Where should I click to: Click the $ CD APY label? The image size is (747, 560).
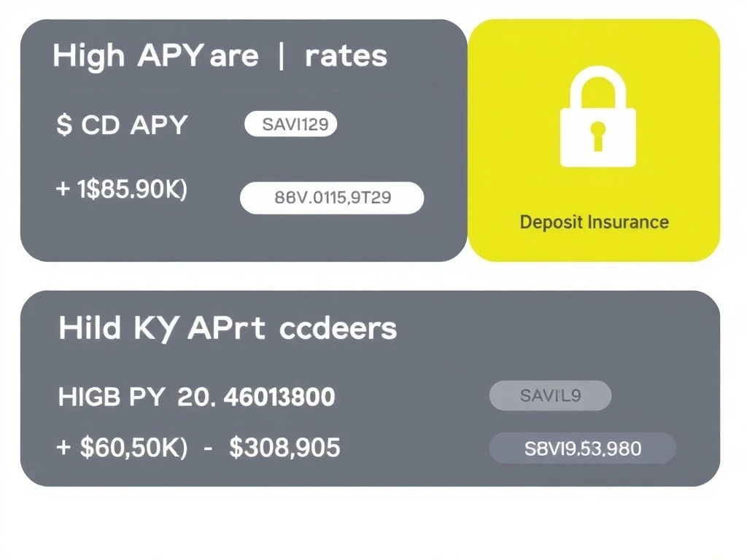pos(122,125)
